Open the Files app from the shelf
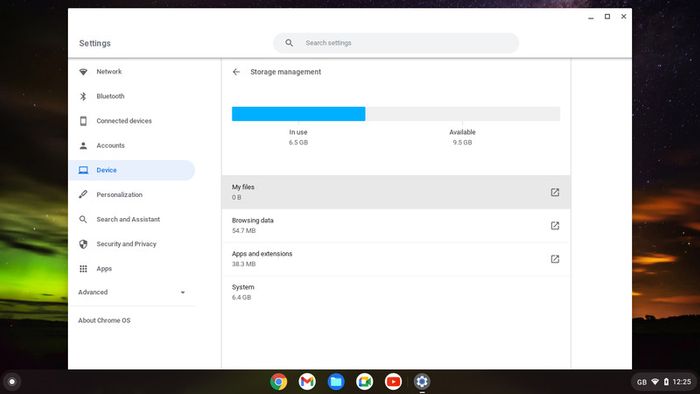The height and width of the screenshot is (394, 700). (336, 382)
